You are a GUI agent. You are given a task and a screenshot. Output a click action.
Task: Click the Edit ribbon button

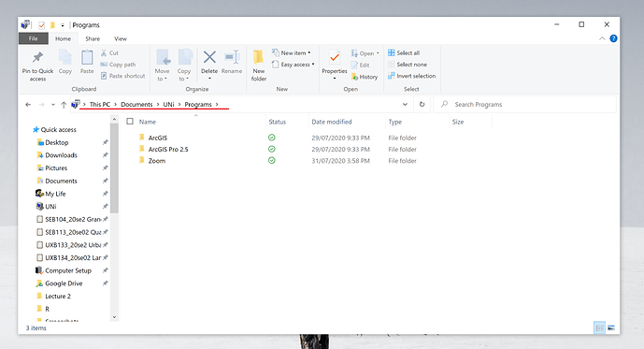[360, 65]
